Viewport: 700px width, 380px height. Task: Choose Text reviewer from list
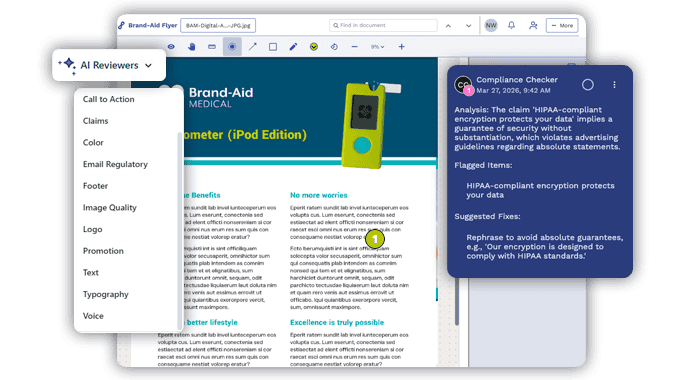tap(91, 272)
